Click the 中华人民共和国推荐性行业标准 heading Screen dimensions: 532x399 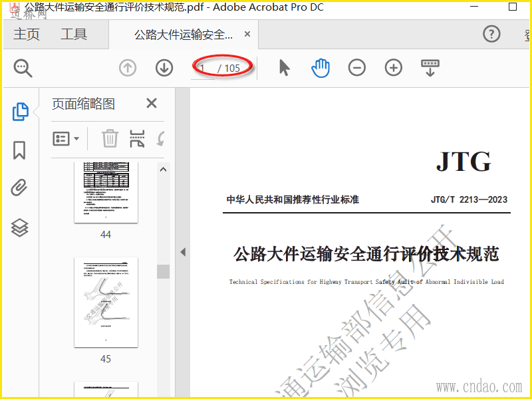pos(293,199)
